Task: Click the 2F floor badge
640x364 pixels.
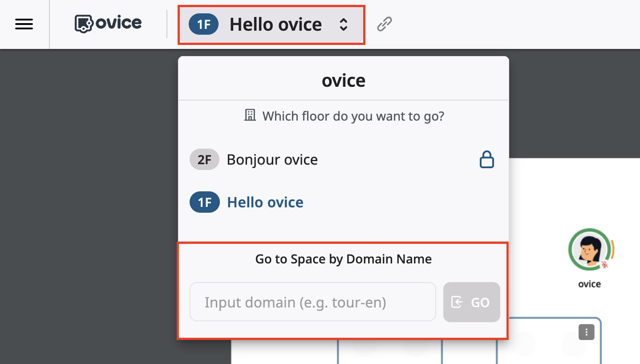Action: tap(204, 160)
